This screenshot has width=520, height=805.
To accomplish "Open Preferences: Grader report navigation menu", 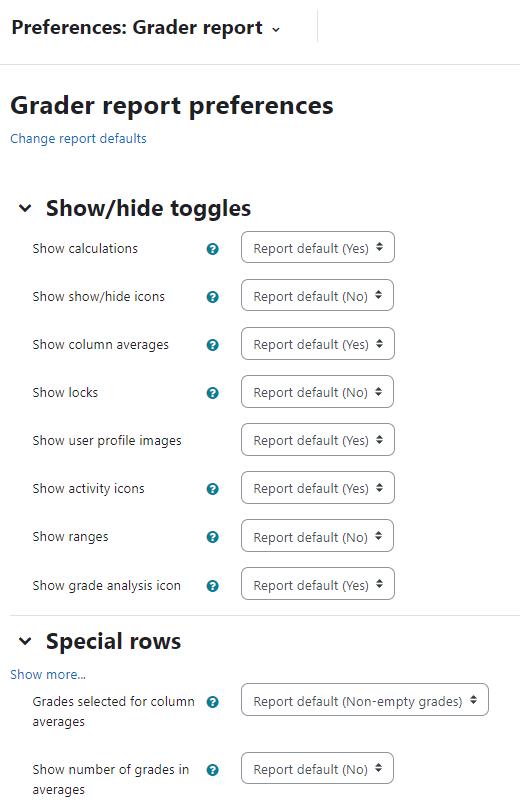I will (146, 28).
